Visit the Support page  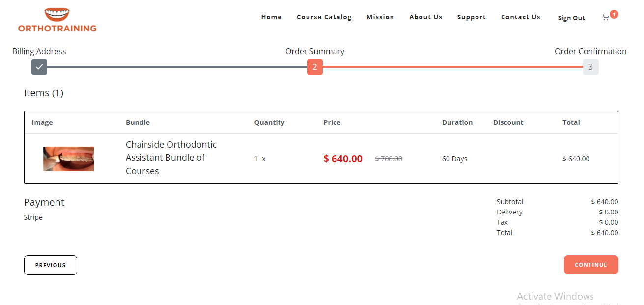tap(472, 17)
